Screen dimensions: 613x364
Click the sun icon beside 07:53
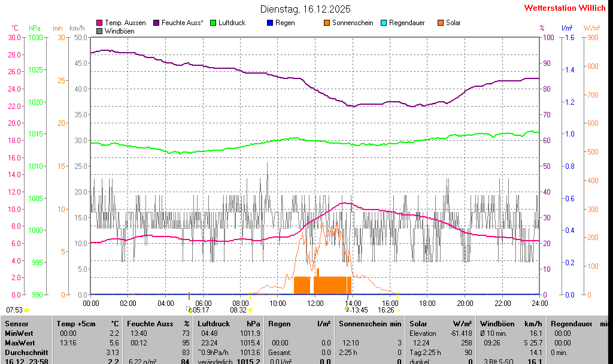pos(26,310)
